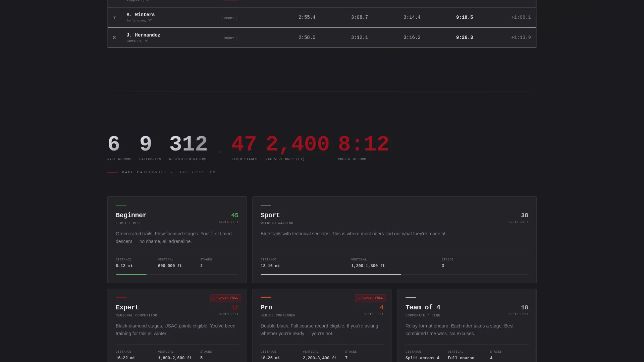This screenshot has width=644, height=362.
Task: Open the Beginner category card
Action: click(x=177, y=240)
